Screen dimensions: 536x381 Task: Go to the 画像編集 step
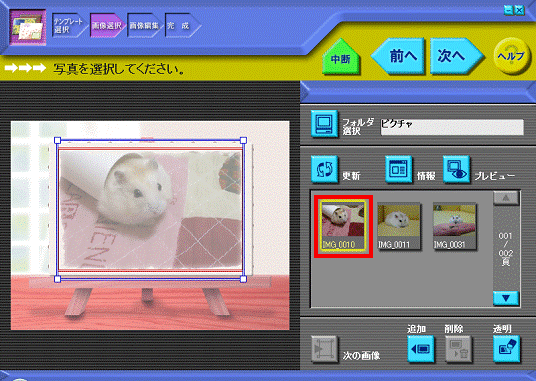click(x=144, y=25)
